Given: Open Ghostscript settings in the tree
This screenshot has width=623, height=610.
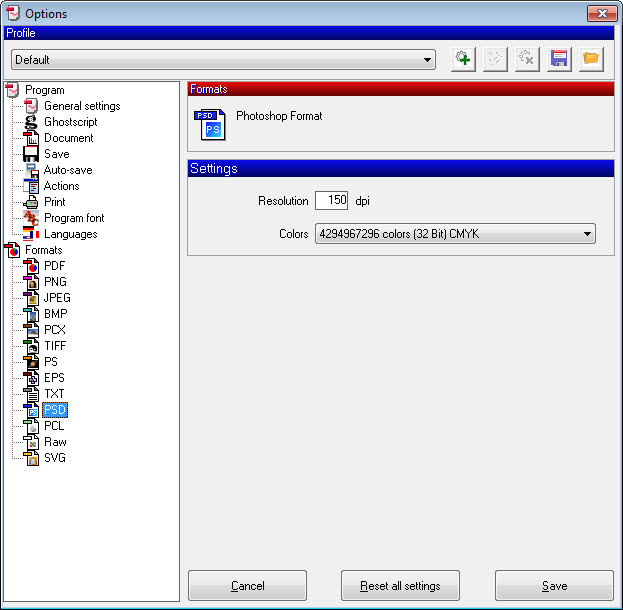Looking at the screenshot, I should pos(71,122).
